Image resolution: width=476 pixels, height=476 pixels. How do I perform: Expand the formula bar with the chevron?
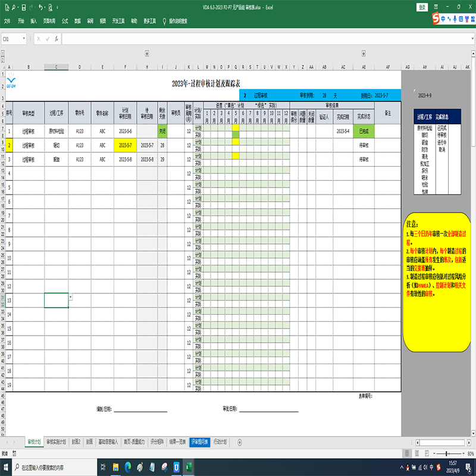[x=472, y=39]
